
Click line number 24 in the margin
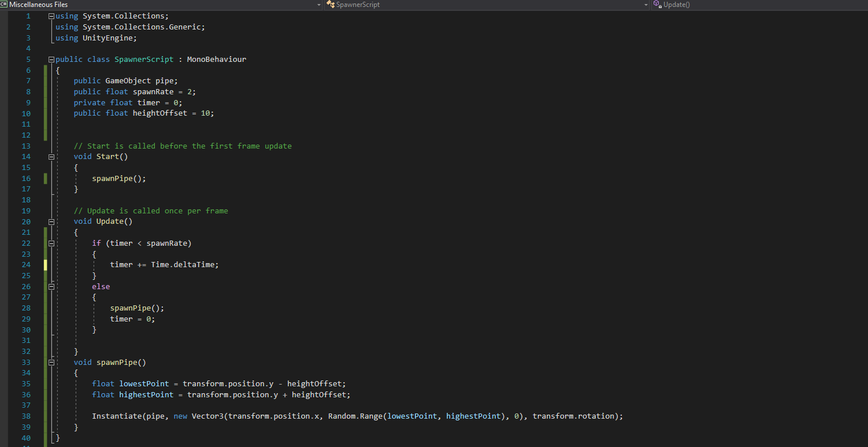click(26, 265)
